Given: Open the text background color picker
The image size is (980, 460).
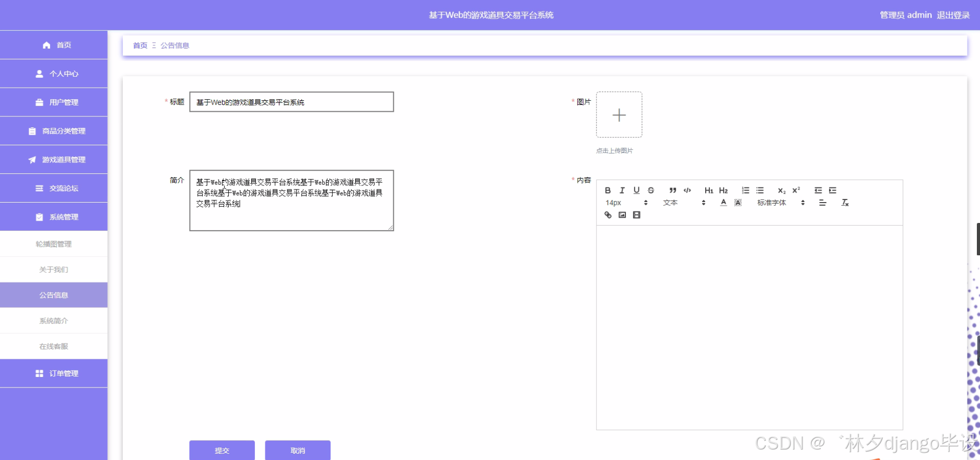Looking at the screenshot, I should click(x=738, y=203).
